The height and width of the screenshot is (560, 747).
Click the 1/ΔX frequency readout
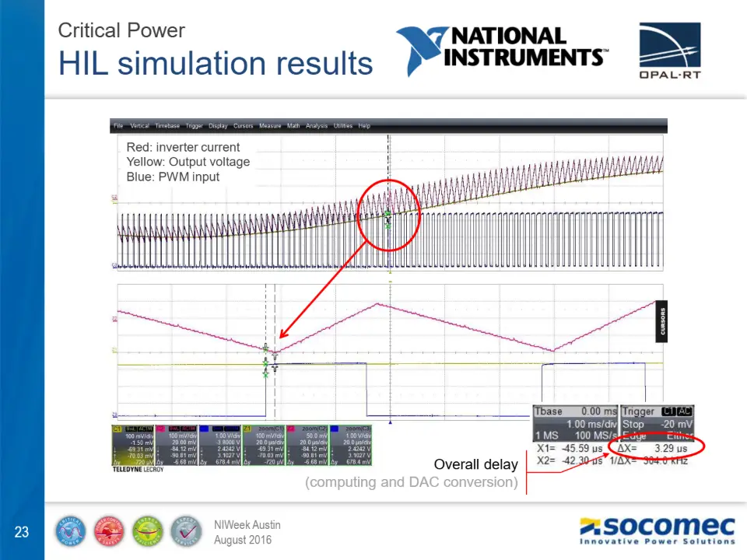648,460
